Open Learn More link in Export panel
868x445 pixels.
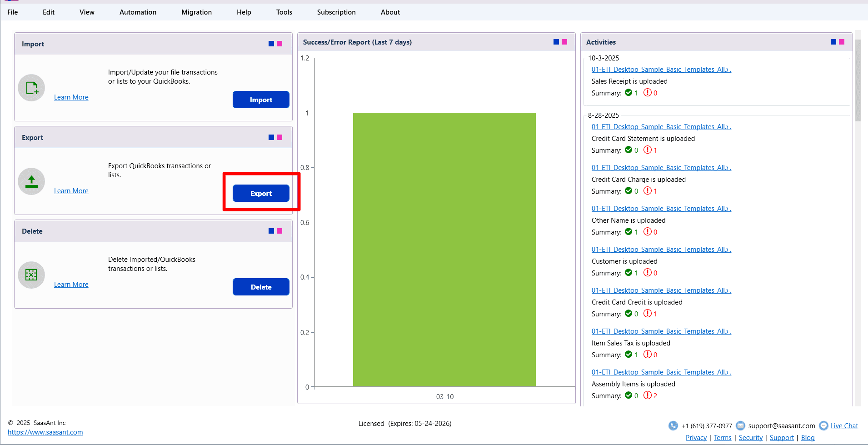coord(71,191)
